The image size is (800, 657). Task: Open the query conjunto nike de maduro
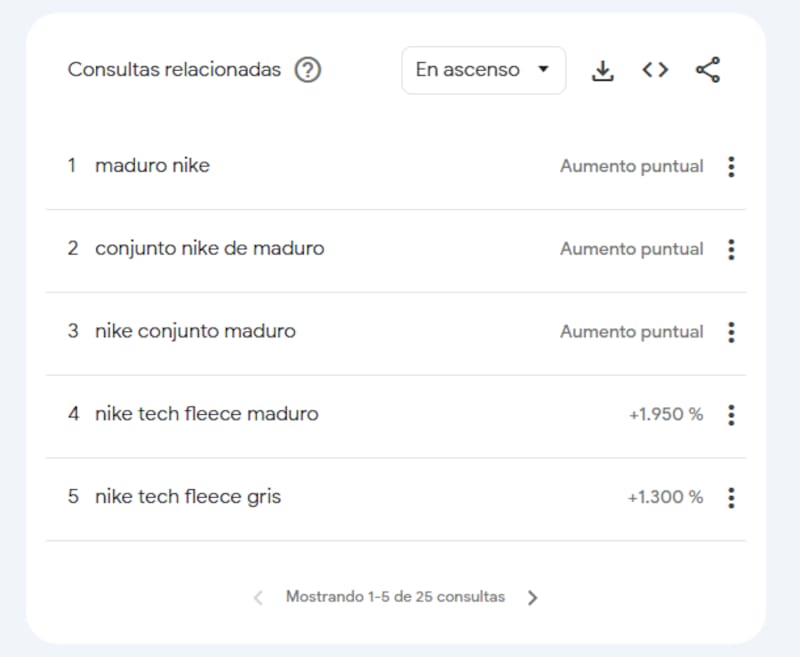(209, 248)
